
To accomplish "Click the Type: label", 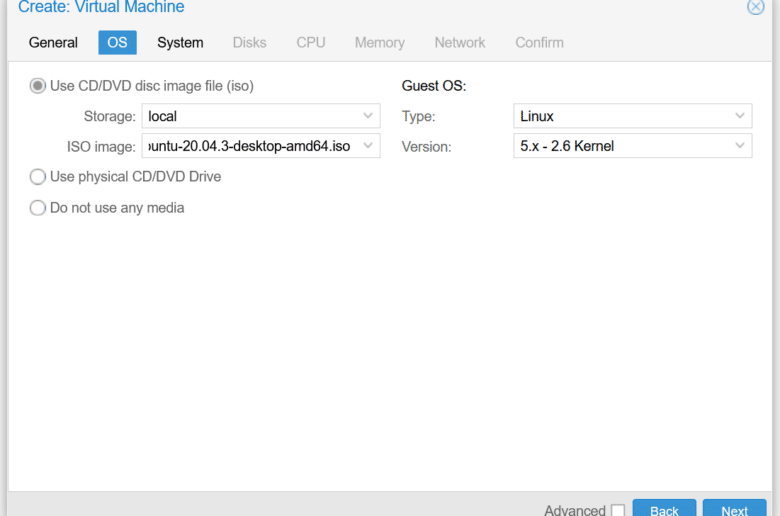I will coord(418,116).
